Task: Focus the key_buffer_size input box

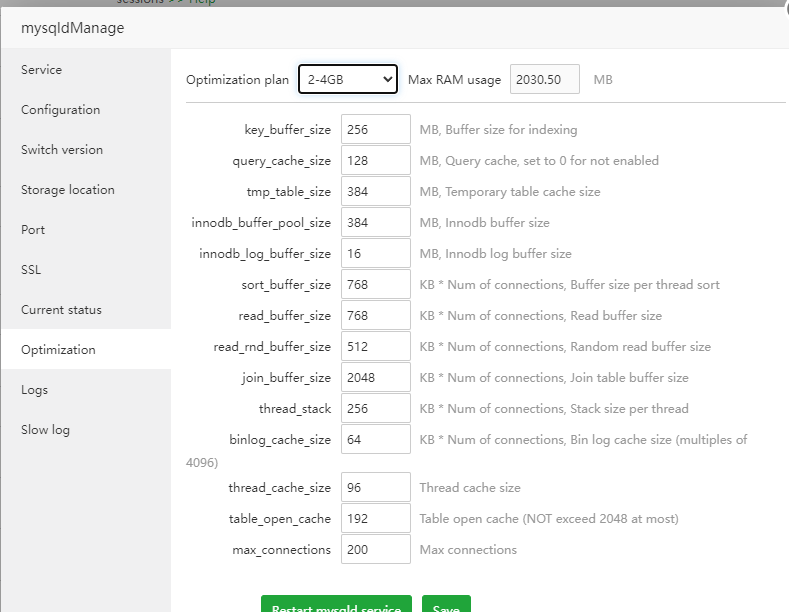Action: (x=375, y=129)
